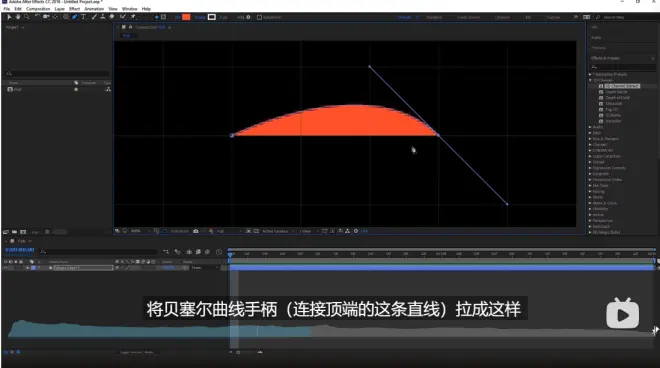Expand the Color Correction effects category
The width and height of the screenshot is (660, 368).
pyautogui.click(x=591, y=156)
